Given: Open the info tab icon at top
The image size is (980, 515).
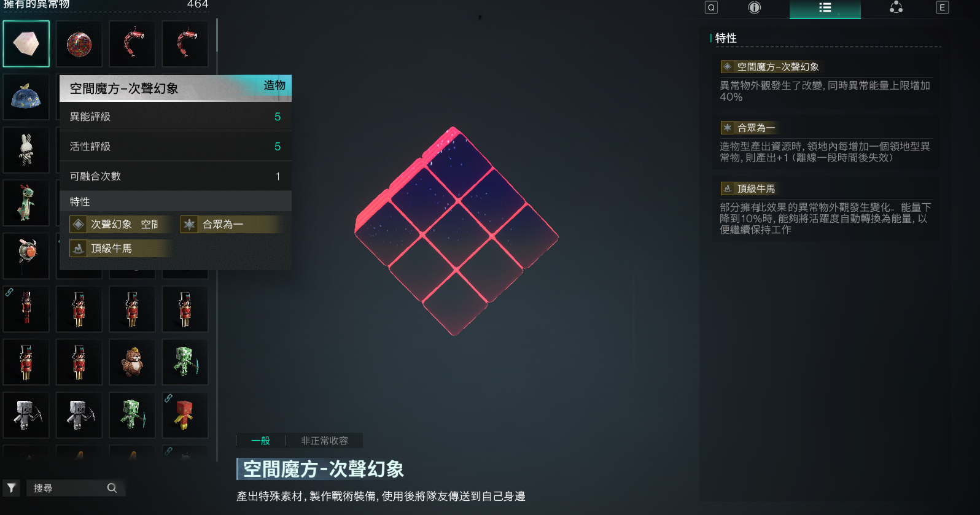Looking at the screenshot, I should coord(754,8).
